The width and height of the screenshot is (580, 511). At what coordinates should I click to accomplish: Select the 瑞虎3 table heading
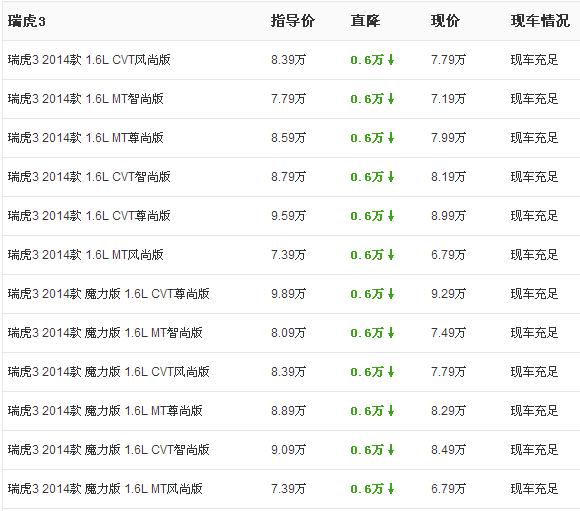click(x=27, y=21)
